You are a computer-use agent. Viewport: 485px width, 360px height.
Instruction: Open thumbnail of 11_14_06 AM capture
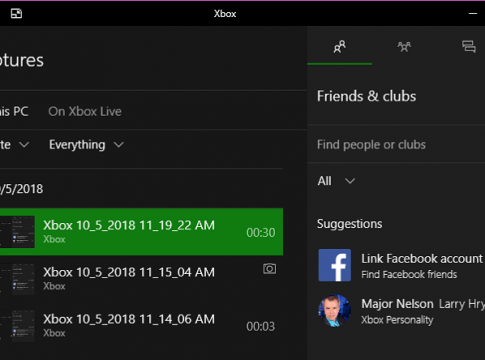pyautogui.click(x=17, y=326)
